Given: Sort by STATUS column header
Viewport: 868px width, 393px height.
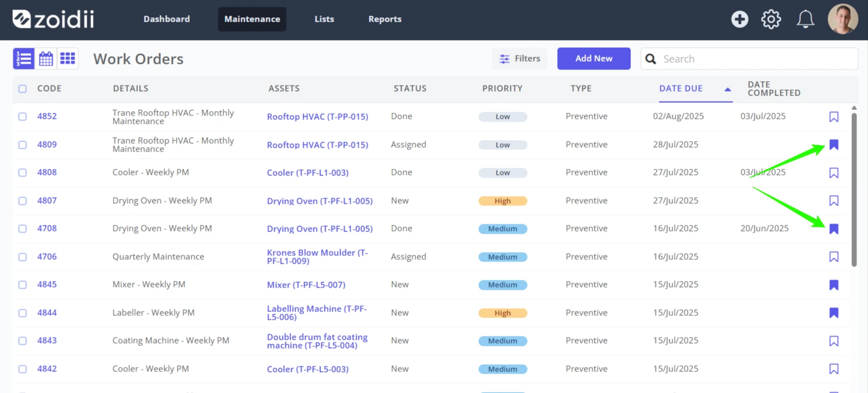Looking at the screenshot, I should coord(410,88).
